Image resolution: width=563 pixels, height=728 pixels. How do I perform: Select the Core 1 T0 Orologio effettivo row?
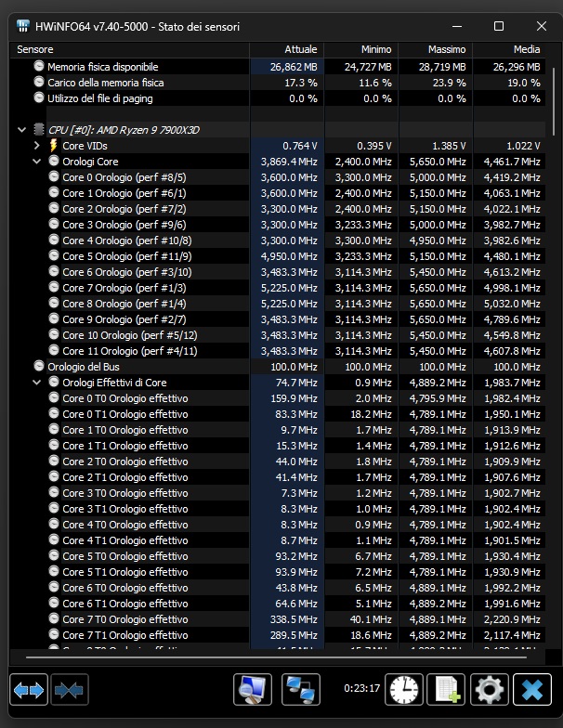[278, 429]
